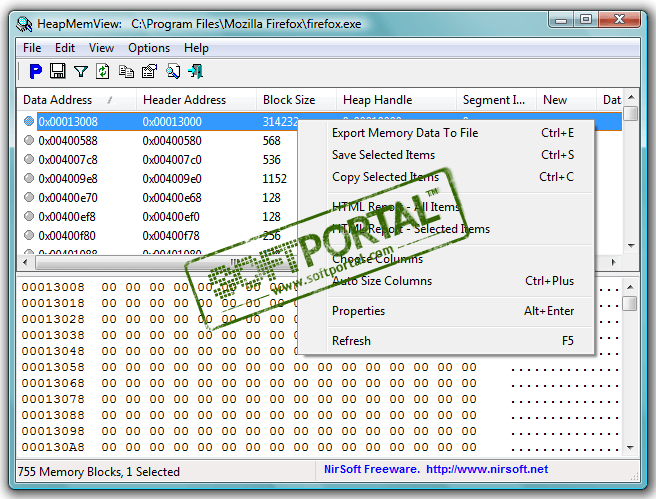Click block size 536 cell
Screen dimensions: 656x499
(x=272, y=160)
